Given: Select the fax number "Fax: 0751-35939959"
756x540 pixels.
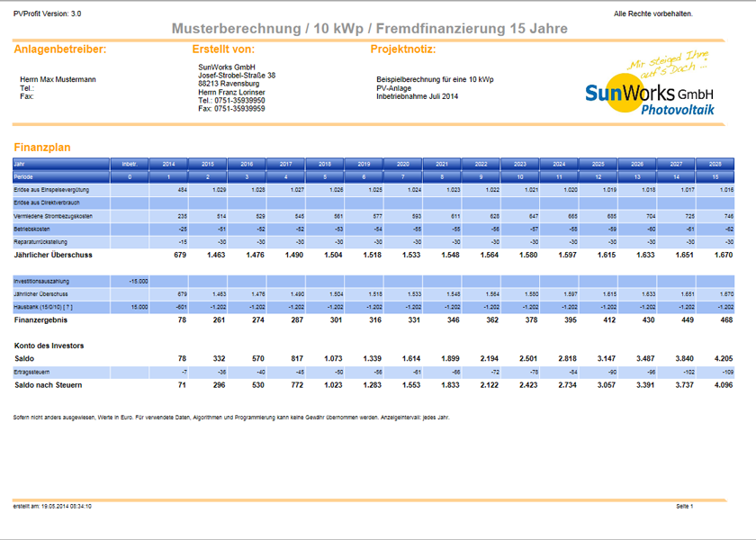Looking at the screenshot, I should click(231, 109).
